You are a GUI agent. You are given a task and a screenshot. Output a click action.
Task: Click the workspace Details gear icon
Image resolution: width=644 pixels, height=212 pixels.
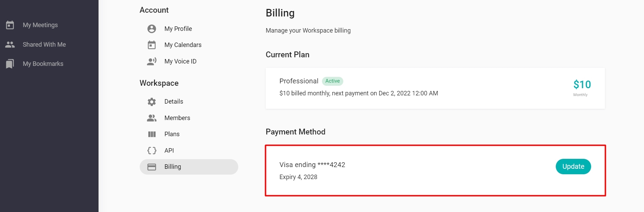[152, 102]
